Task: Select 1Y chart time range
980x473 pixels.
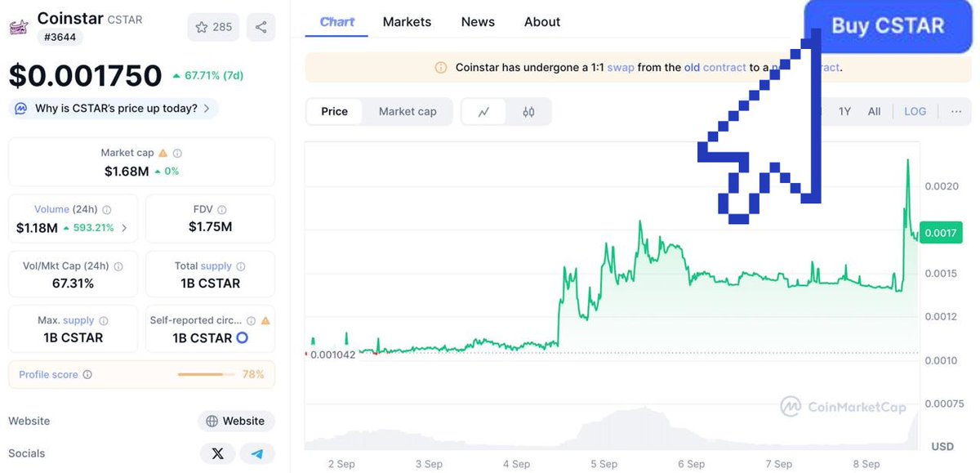Action: [845, 112]
